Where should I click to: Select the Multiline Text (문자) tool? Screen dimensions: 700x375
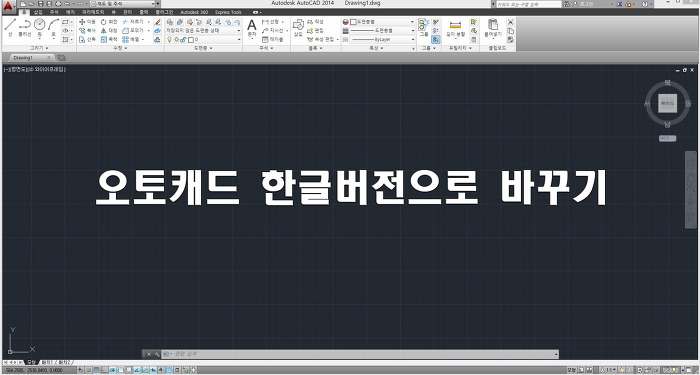(x=252, y=28)
